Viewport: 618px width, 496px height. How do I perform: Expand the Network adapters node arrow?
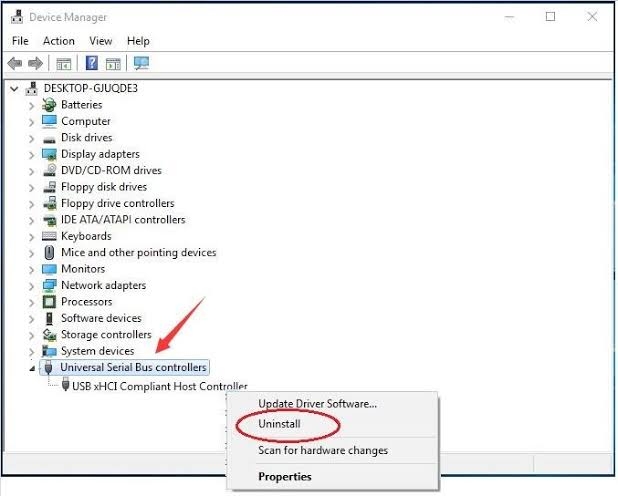coord(32,286)
